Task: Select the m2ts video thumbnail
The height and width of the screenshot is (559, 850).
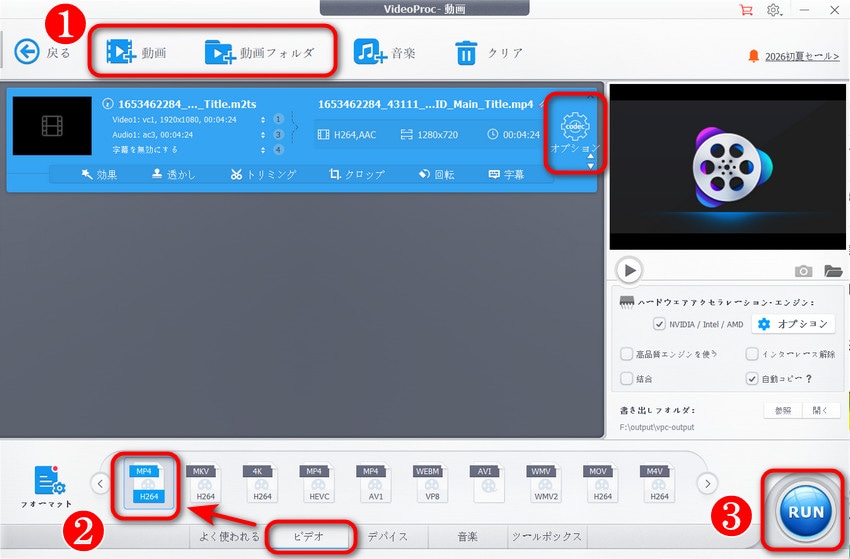Action: (x=52, y=126)
